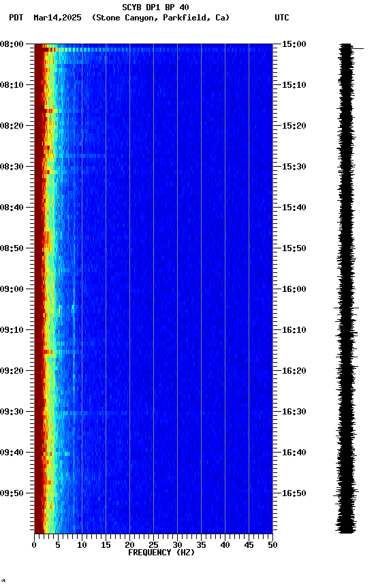Click the 15:30 UTC time label
The height and width of the screenshot is (588, 376).
(x=294, y=167)
